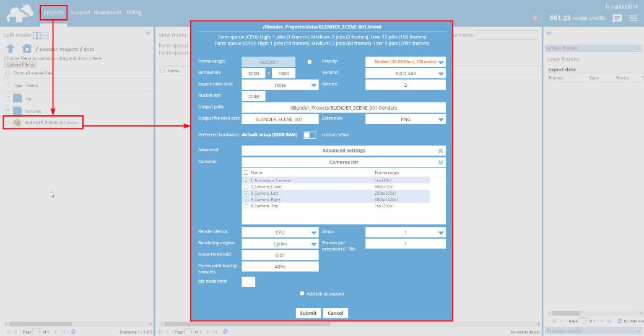Click the Bucket size field
This screenshot has height=336, width=644.
click(253, 96)
